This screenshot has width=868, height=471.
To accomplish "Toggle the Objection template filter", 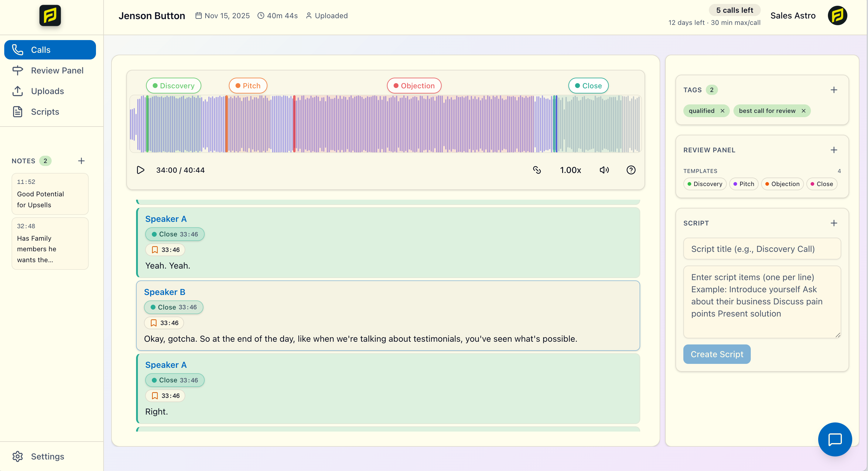I will pyautogui.click(x=782, y=184).
